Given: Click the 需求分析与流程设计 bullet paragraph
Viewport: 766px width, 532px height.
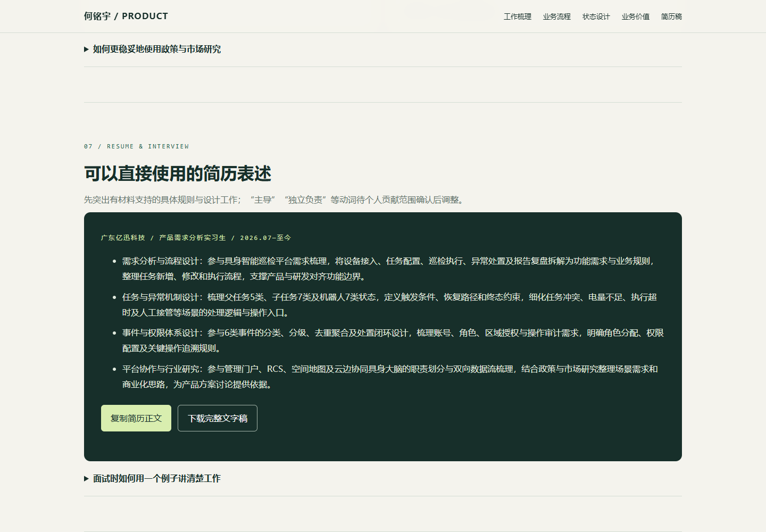Looking at the screenshot, I should pyautogui.click(x=393, y=269).
